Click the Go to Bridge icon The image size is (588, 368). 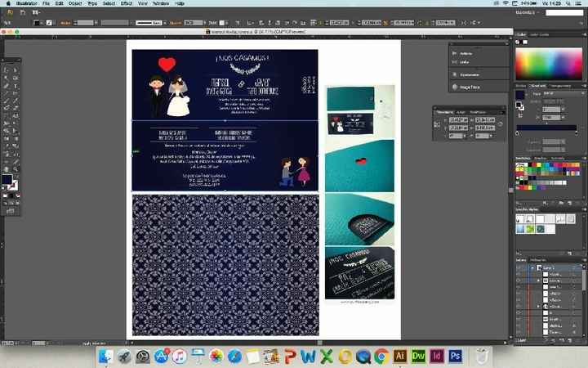point(23,12)
